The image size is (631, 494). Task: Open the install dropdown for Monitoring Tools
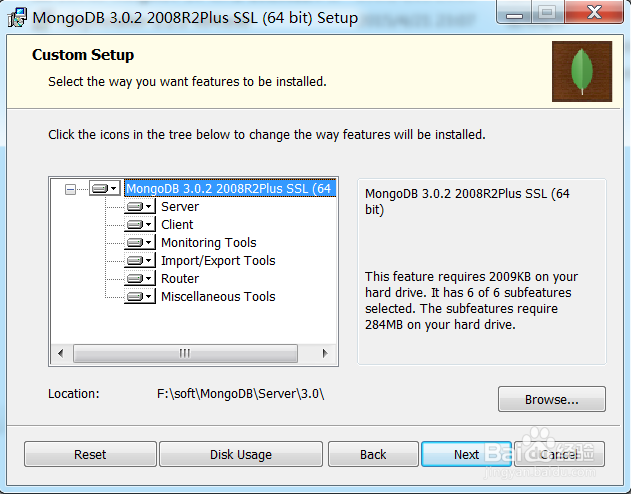[x=140, y=243]
